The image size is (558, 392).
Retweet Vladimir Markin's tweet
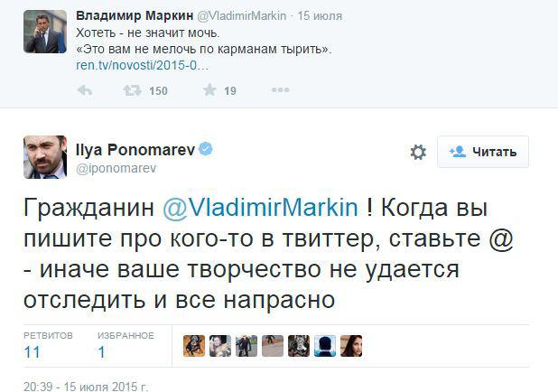pos(132,90)
